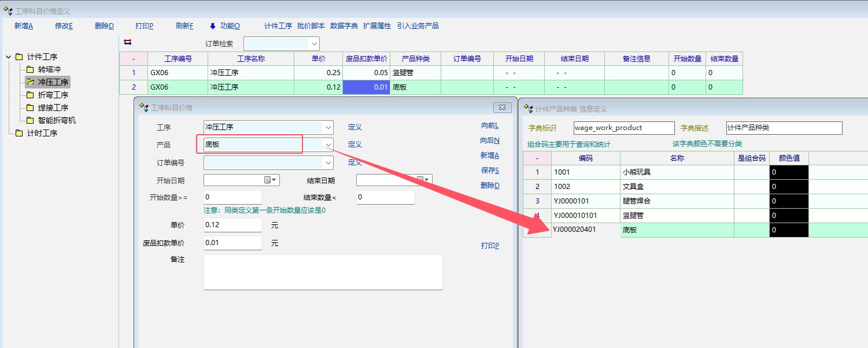Open the 订单编号 dropdown in dialog

click(x=328, y=163)
